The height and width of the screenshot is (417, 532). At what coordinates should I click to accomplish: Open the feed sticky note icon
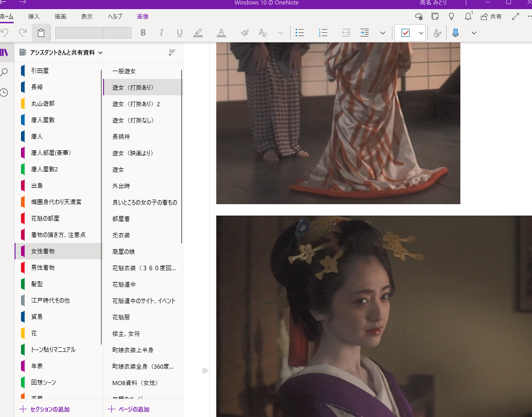tap(435, 16)
